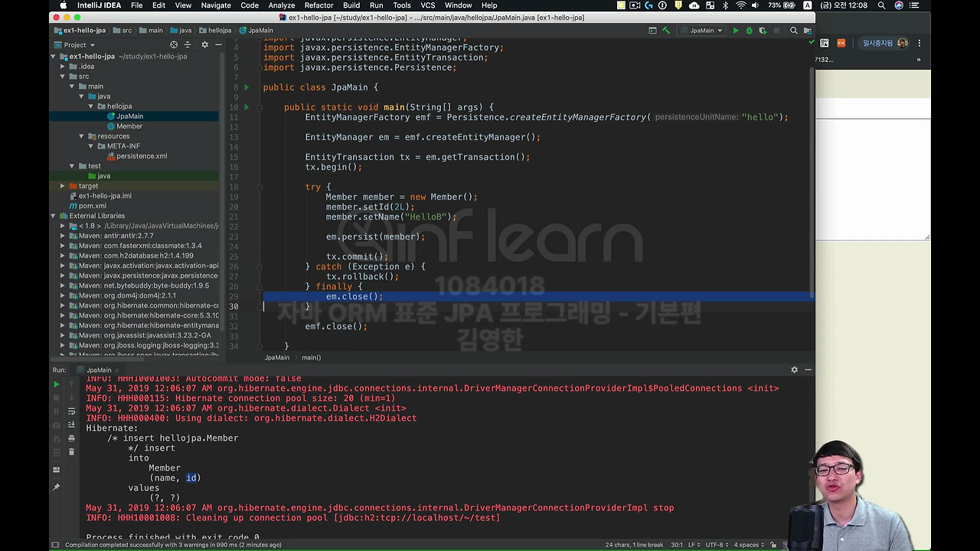
Task: Click the 4 spaces indent setting in the status bar
Action: (x=750, y=545)
